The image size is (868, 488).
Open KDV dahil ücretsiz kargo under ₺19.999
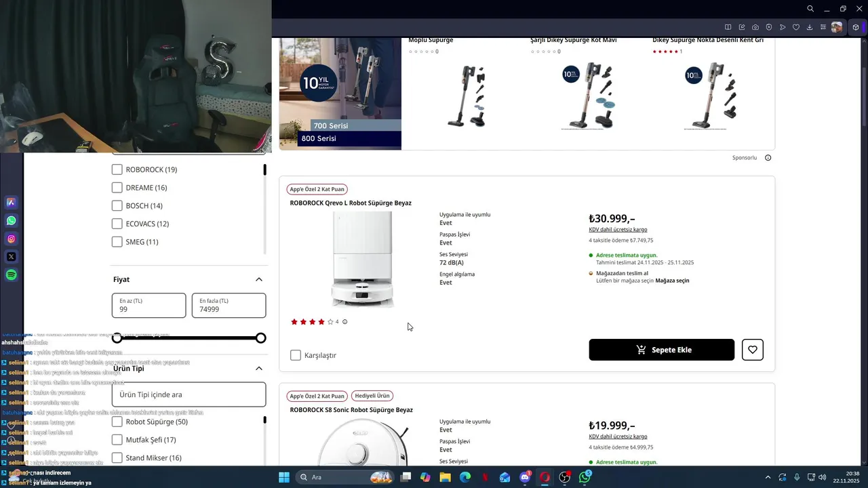click(618, 436)
